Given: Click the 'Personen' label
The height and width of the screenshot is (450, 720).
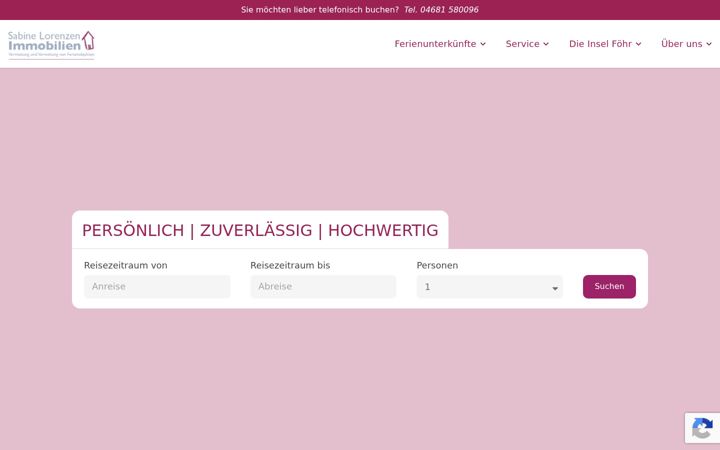Looking at the screenshot, I should click(x=437, y=265).
